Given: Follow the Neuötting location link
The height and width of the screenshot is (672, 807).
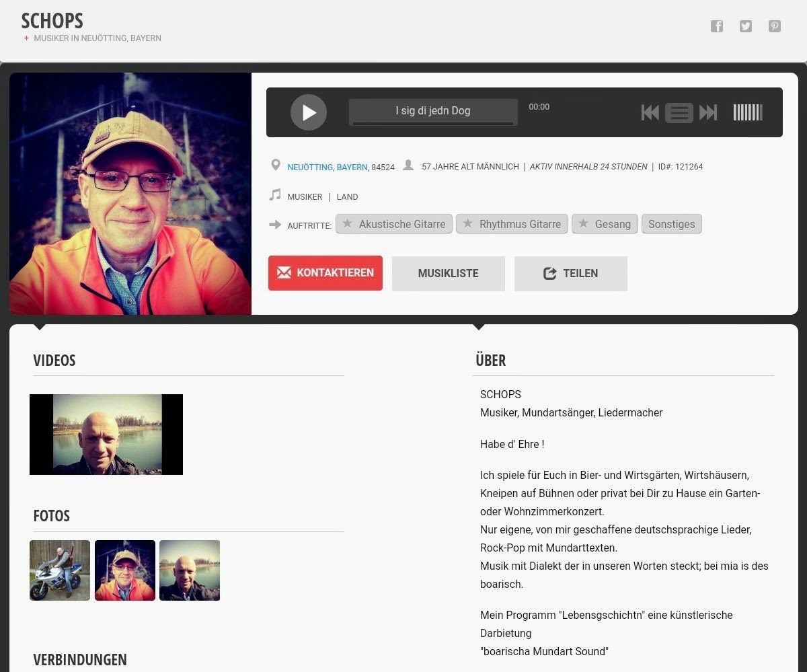Looking at the screenshot, I should coord(309,167).
